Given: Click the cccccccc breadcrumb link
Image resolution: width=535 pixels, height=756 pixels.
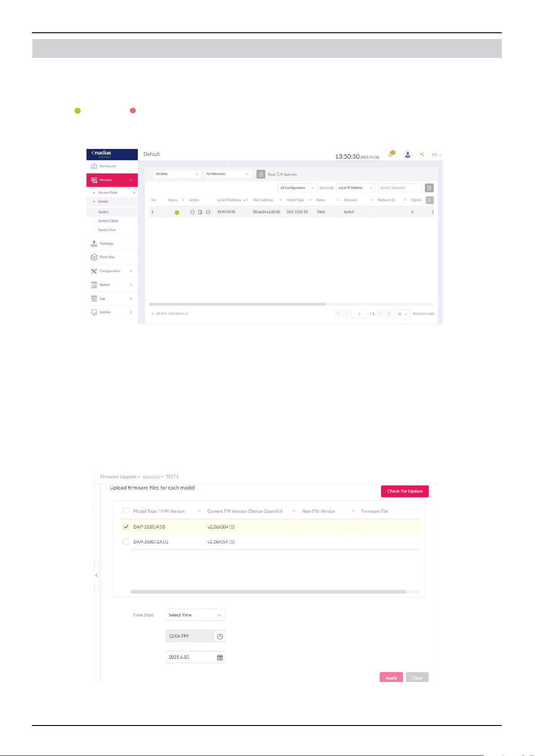Looking at the screenshot, I should (x=151, y=477).
